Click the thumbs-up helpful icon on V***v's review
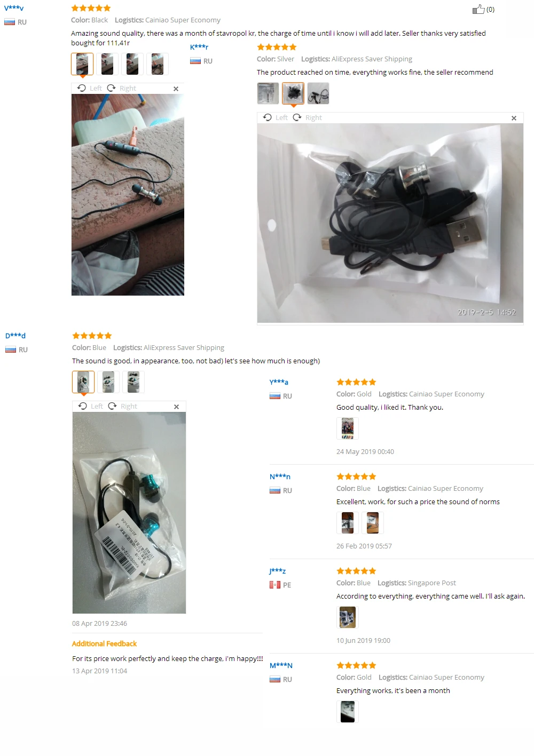Viewport: 534px width, 756px height. tap(478, 9)
